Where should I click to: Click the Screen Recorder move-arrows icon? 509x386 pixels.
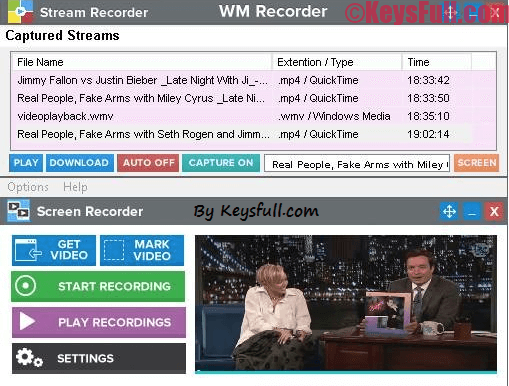pos(449,211)
